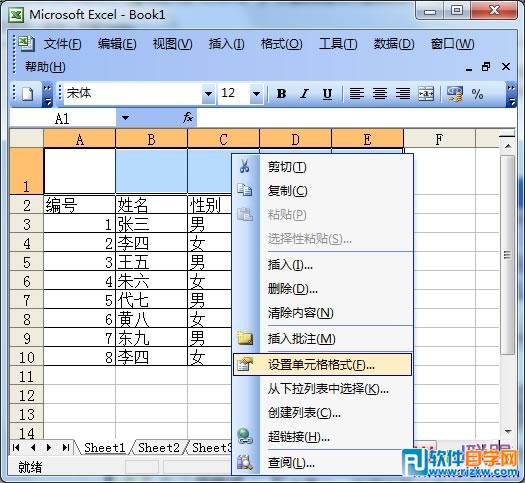Choose 删除(D)... from context menu
This screenshot has height=483, width=525.
coord(322,289)
